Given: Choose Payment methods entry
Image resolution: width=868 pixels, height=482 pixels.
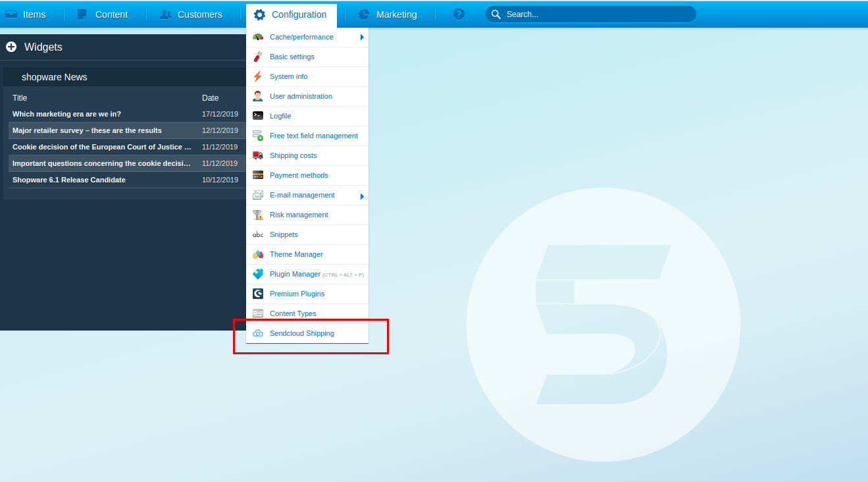Looking at the screenshot, I should (307, 176).
